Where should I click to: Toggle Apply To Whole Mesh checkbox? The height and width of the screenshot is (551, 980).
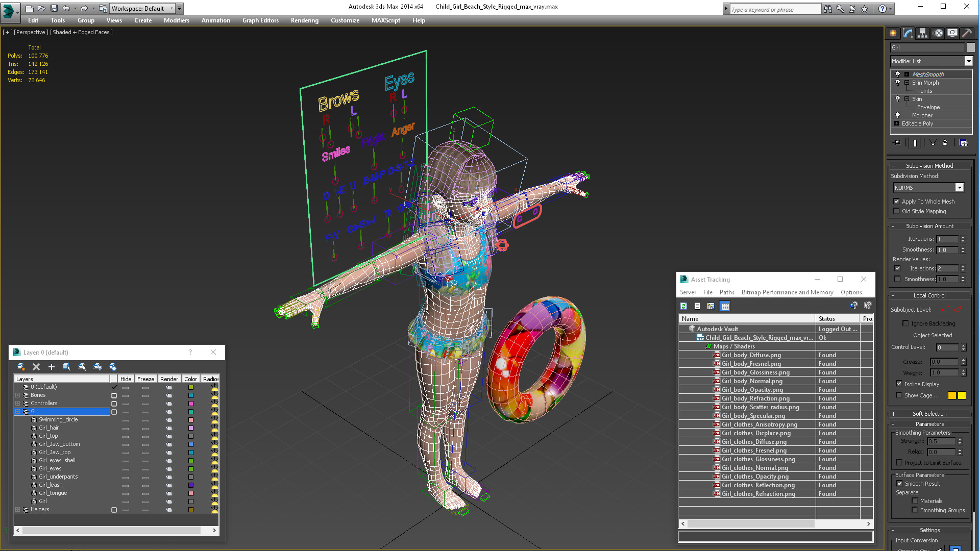point(897,202)
